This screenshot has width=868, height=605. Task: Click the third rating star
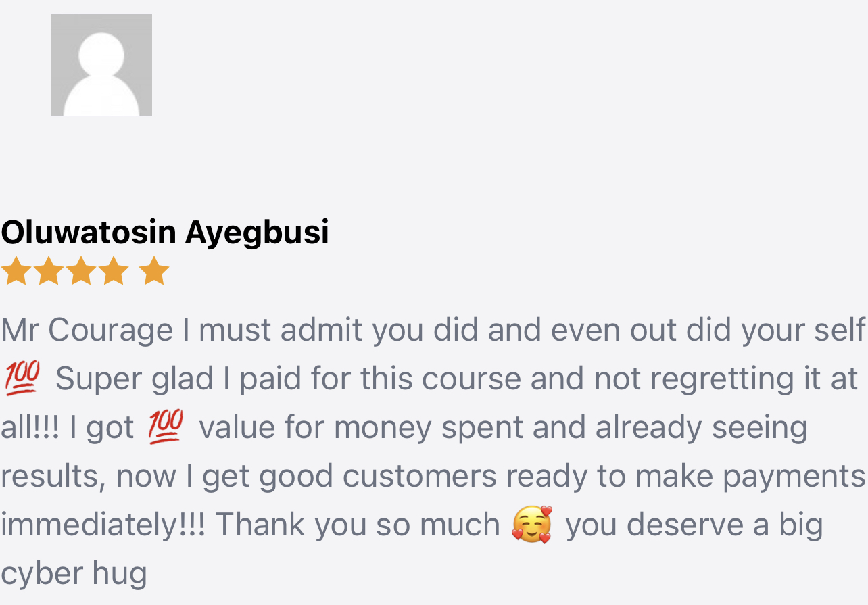pyautogui.click(x=81, y=271)
